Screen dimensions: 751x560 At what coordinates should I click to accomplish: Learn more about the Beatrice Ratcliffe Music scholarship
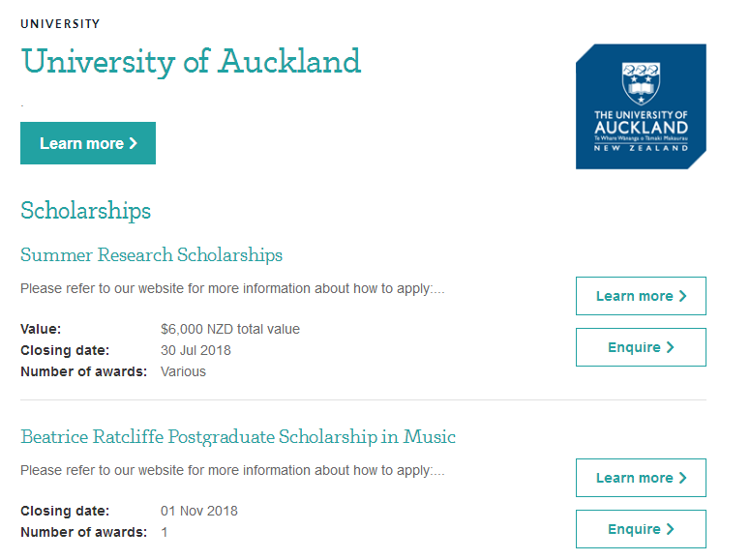(x=641, y=478)
